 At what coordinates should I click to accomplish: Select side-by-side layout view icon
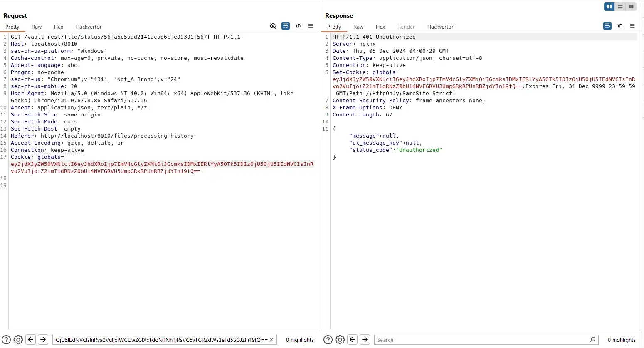pos(609,7)
